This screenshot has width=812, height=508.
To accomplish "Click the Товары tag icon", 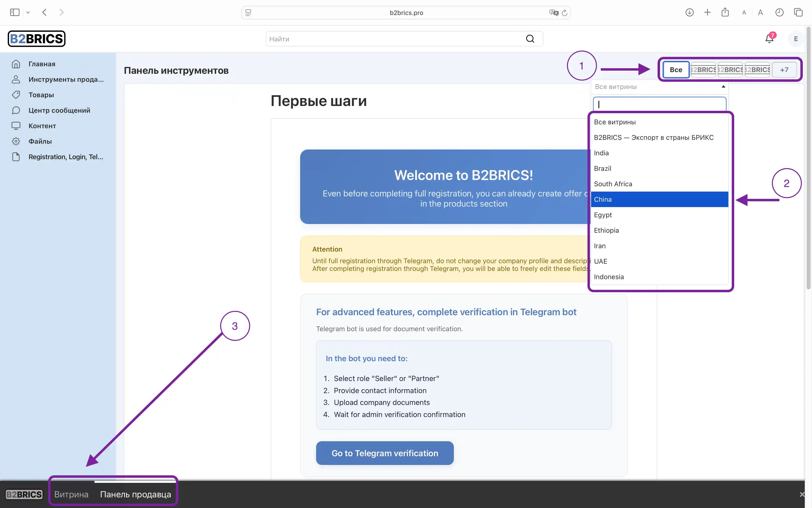I will point(16,95).
